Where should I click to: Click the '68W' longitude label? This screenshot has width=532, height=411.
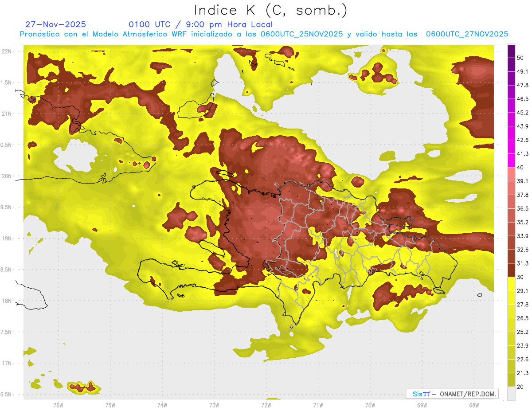(x=473, y=405)
